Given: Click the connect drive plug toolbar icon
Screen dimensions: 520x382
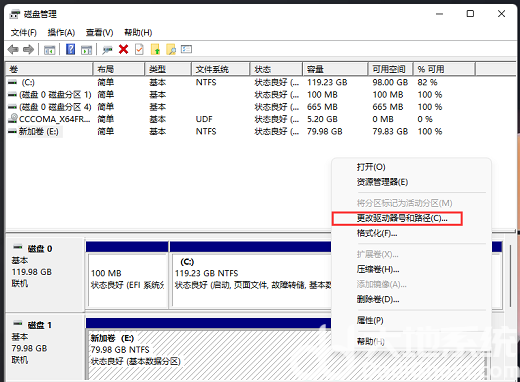Looking at the screenshot, I should (x=107, y=50).
